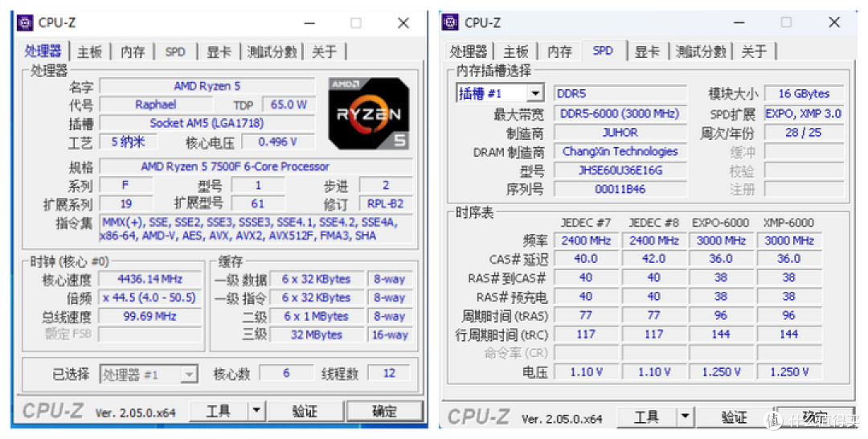Click the revision value 'RPL-B2'
868x439 pixels.
coord(386,203)
